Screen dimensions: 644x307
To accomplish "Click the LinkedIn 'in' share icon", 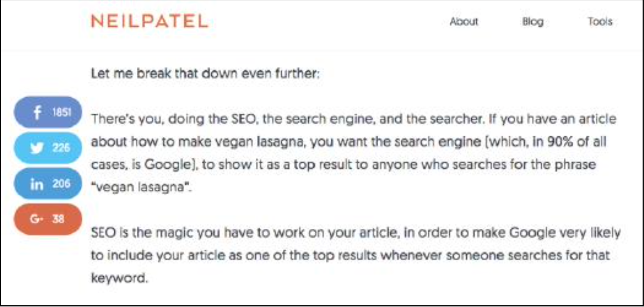I will click(x=37, y=184).
